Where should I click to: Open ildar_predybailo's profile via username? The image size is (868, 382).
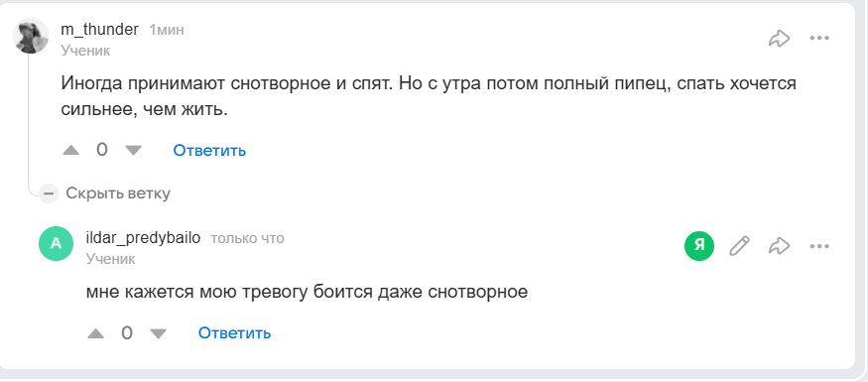click(x=144, y=238)
